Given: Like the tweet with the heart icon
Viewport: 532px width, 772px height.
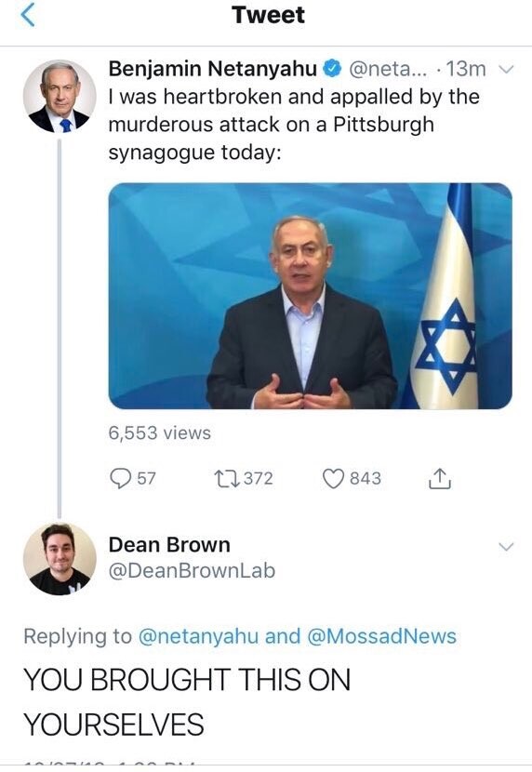Looking at the screenshot, I should coord(333,479).
